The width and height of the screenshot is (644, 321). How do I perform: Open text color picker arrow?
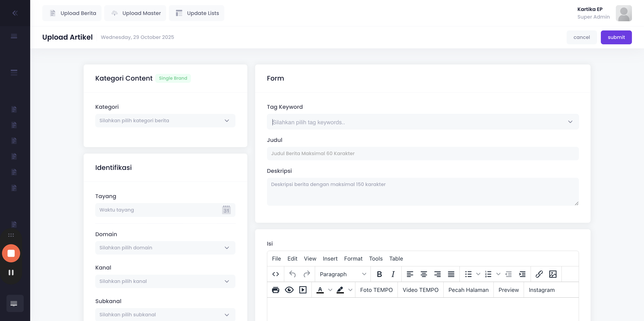point(330,290)
